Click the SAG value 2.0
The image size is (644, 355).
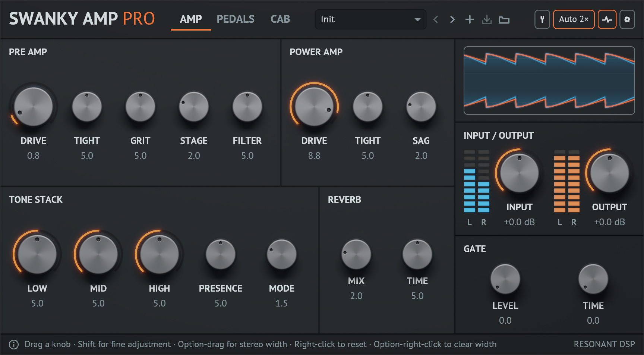click(x=421, y=155)
